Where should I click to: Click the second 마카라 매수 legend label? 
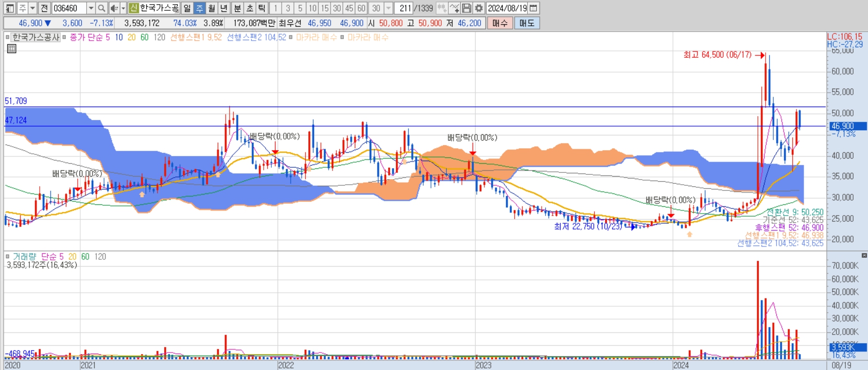click(368, 38)
